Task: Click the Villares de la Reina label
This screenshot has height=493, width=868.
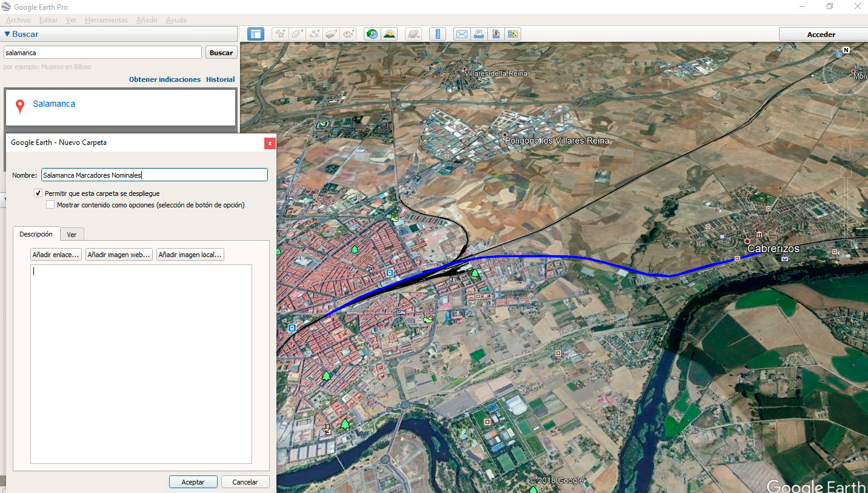Action: tap(496, 73)
